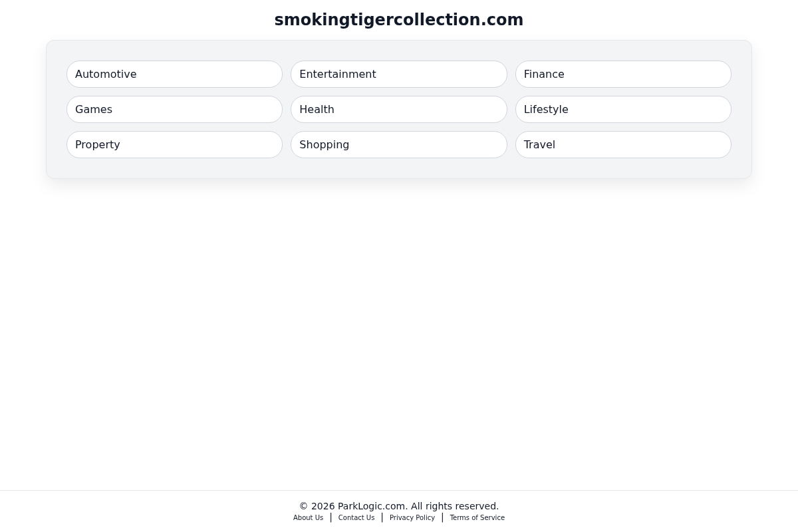Screen dimensions: 798x532
Task: Select the Health button in middle column
Action: [x=399, y=109]
